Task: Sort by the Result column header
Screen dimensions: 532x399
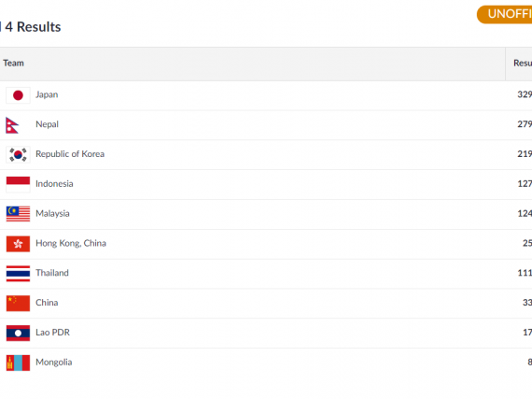Action: click(x=523, y=64)
